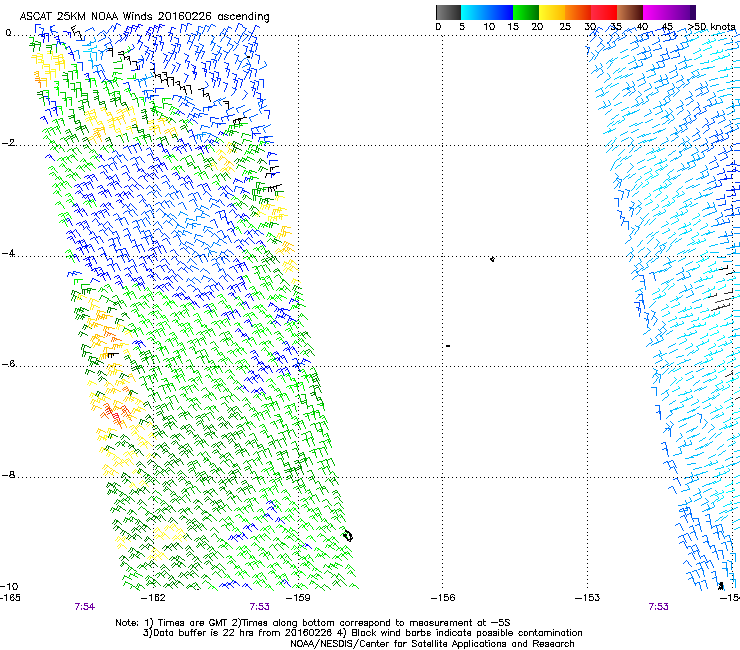Click the purple "7:54" swath time label
Screen dimensions: 740x650
[84, 607]
